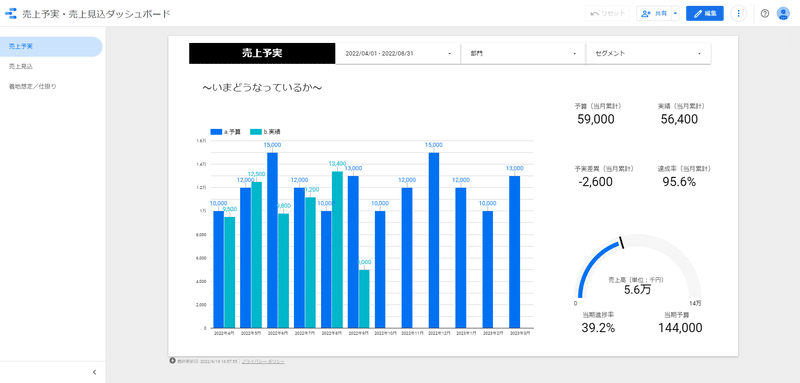800x383 pixels.
Task: Select the 売上予実 page in sidebar
Action: point(51,46)
